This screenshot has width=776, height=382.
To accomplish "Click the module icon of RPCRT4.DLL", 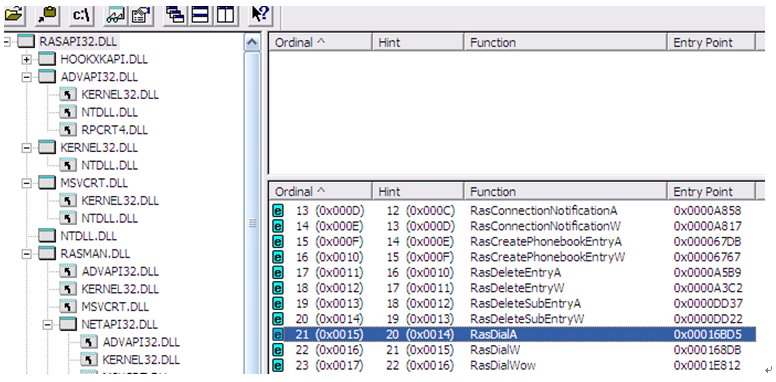I will tap(68, 130).
